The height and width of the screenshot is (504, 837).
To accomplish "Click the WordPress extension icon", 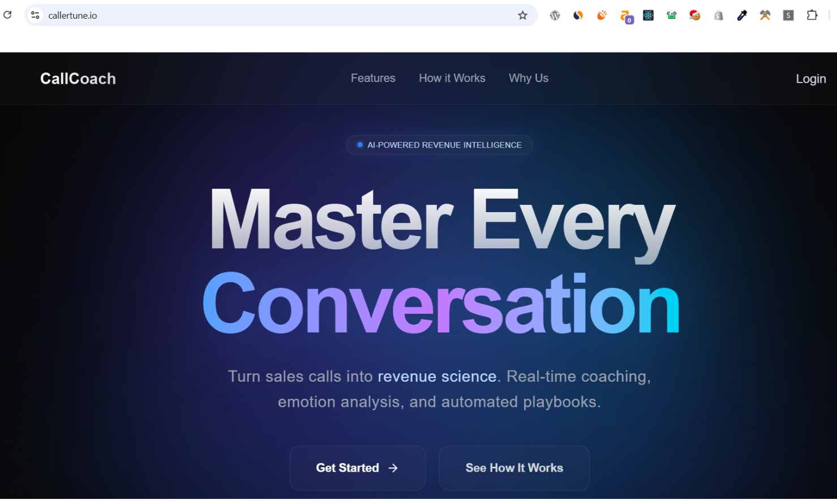I will 555,15.
